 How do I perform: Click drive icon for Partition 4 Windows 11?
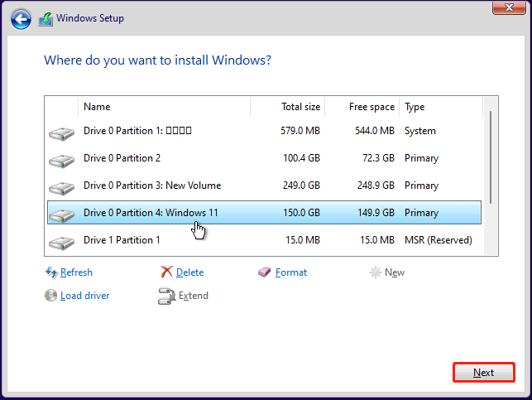click(61, 215)
